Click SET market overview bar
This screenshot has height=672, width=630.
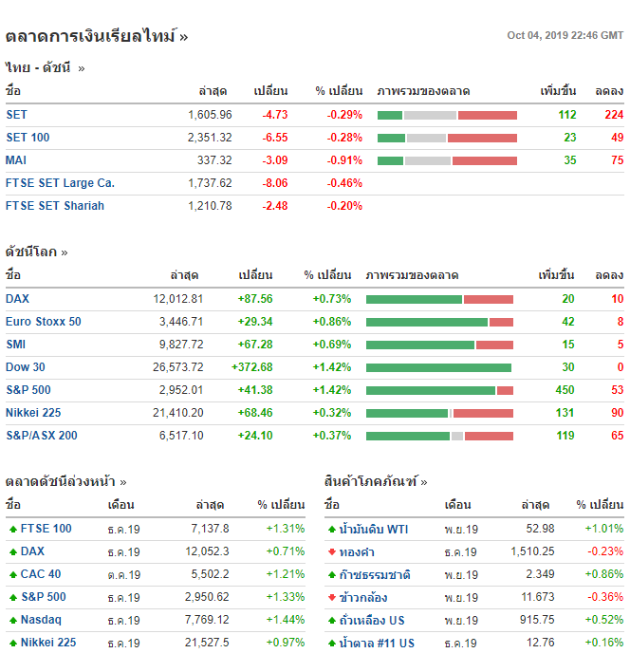(x=447, y=115)
